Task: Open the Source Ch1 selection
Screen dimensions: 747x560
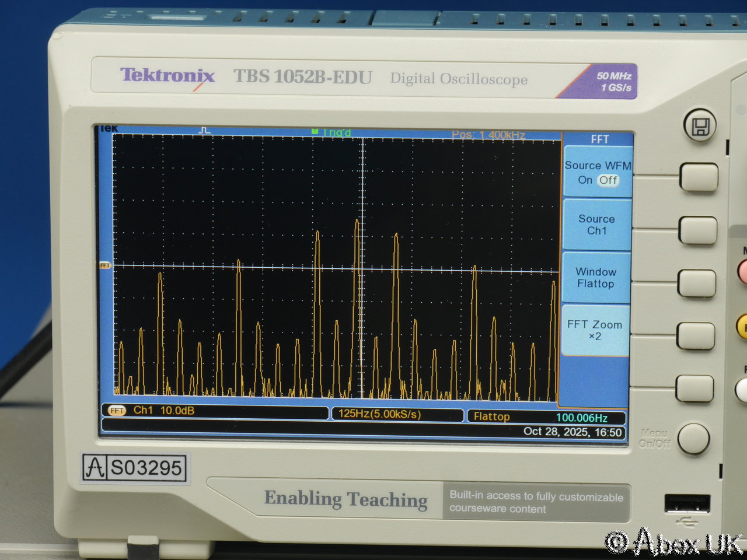Action: pyautogui.click(x=596, y=225)
